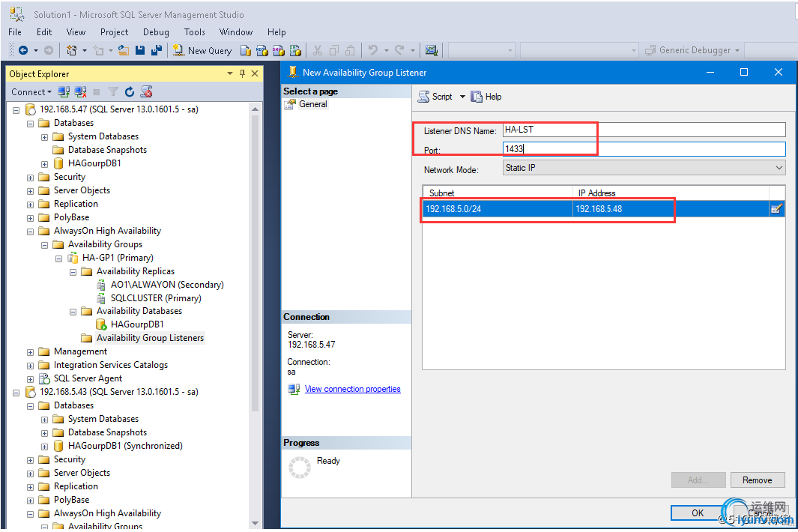Click Connect Object Explorer plug icon
Image resolution: width=798 pixels, height=532 pixels.
pyautogui.click(x=64, y=91)
